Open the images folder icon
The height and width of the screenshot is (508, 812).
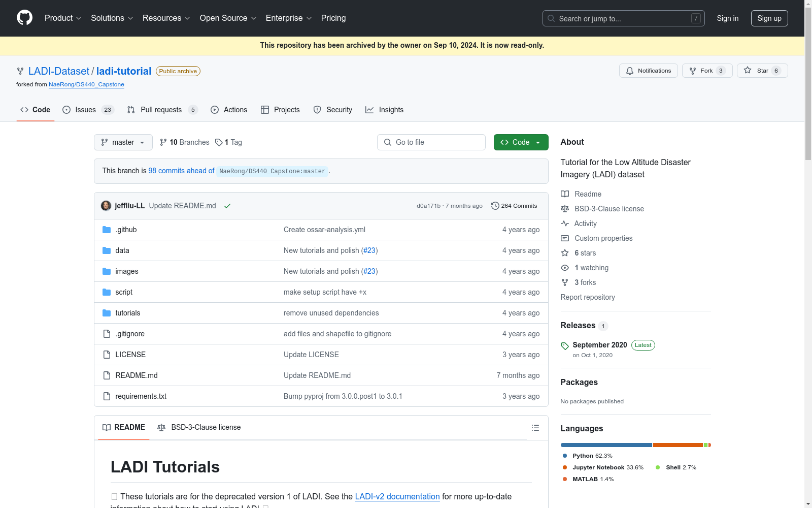point(107,271)
